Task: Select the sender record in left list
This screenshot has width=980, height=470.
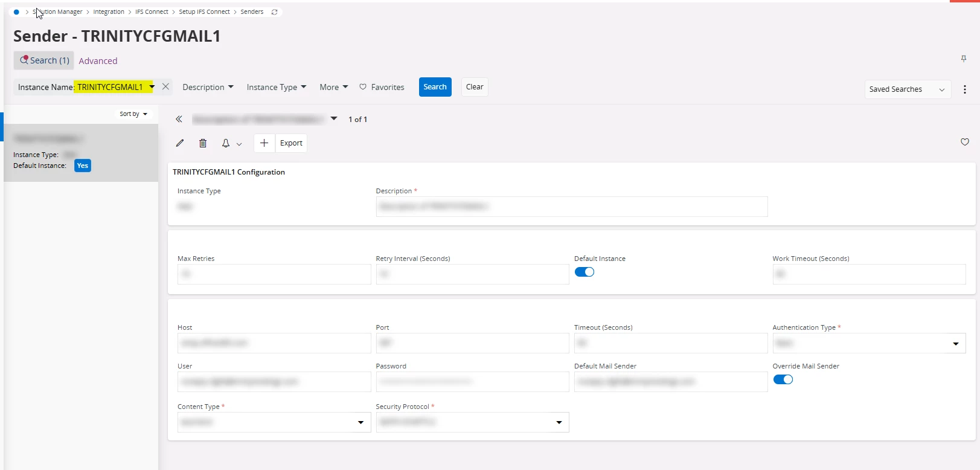Action: [81, 153]
